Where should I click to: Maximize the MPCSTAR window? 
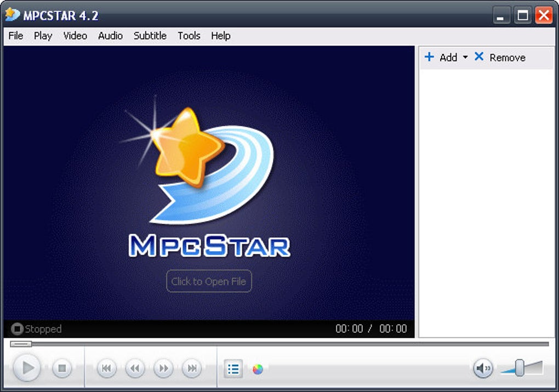point(523,15)
